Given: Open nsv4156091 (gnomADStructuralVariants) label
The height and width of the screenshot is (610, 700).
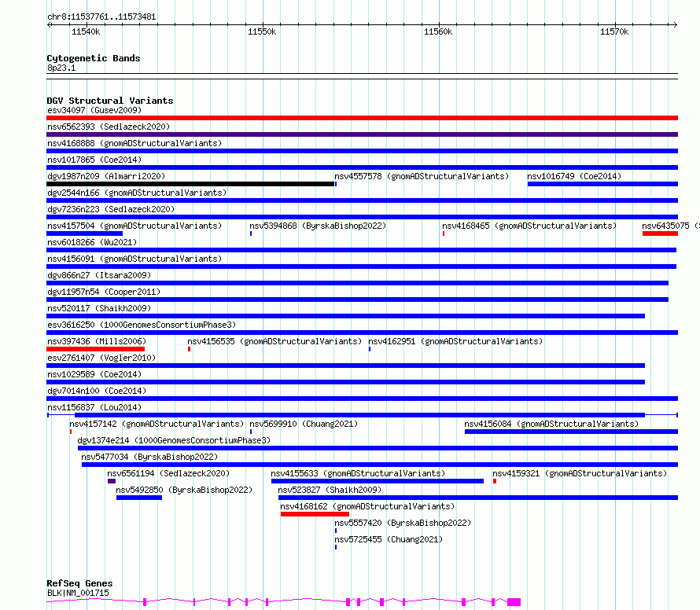Looking at the screenshot, I should [x=134, y=259].
